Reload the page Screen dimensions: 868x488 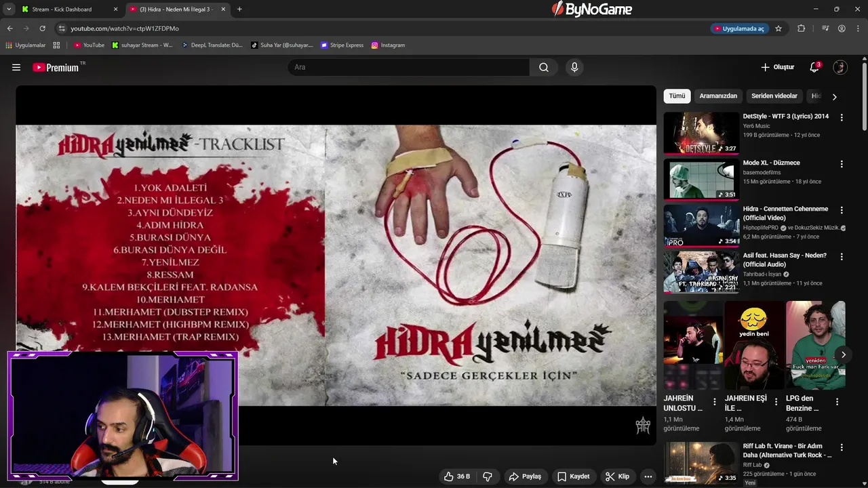coord(42,28)
